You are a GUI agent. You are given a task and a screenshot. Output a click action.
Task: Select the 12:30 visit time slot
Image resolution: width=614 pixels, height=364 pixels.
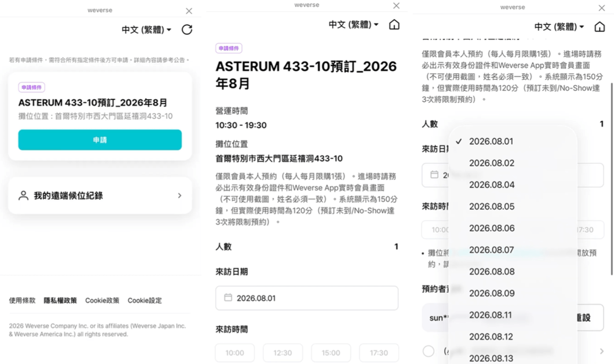click(283, 353)
